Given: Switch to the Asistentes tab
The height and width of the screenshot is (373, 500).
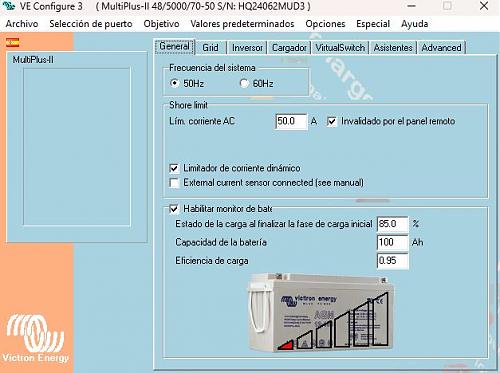Looking at the screenshot, I should (x=393, y=48).
